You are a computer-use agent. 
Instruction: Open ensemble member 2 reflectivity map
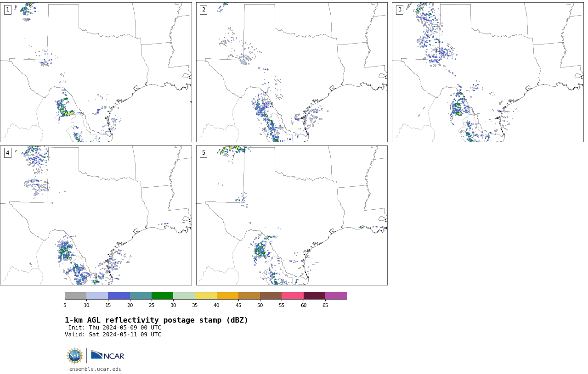[x=292, y=72]
